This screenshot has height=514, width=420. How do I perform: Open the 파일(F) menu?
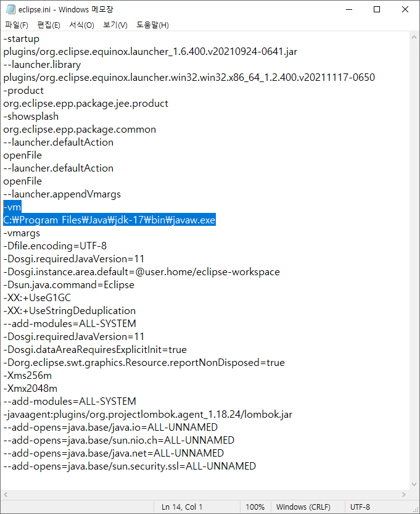pyautogui.click(x=17, y=25)
